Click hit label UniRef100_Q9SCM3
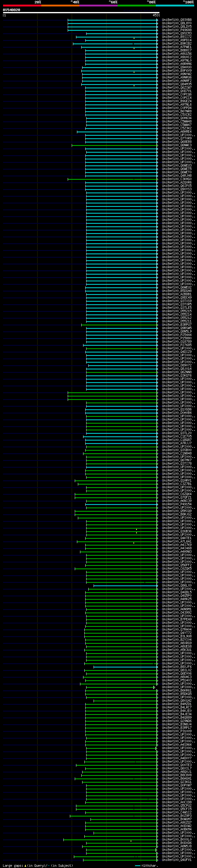 (177, 33)
